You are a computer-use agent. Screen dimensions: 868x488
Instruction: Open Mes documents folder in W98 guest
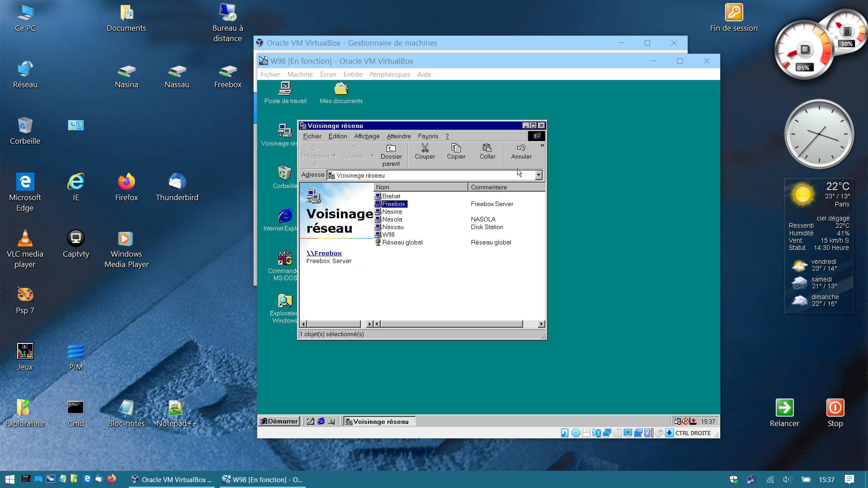pos(341,93)
